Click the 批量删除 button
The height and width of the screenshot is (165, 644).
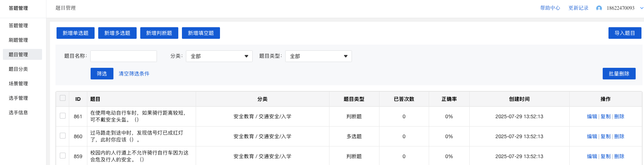tap(619, 74)
